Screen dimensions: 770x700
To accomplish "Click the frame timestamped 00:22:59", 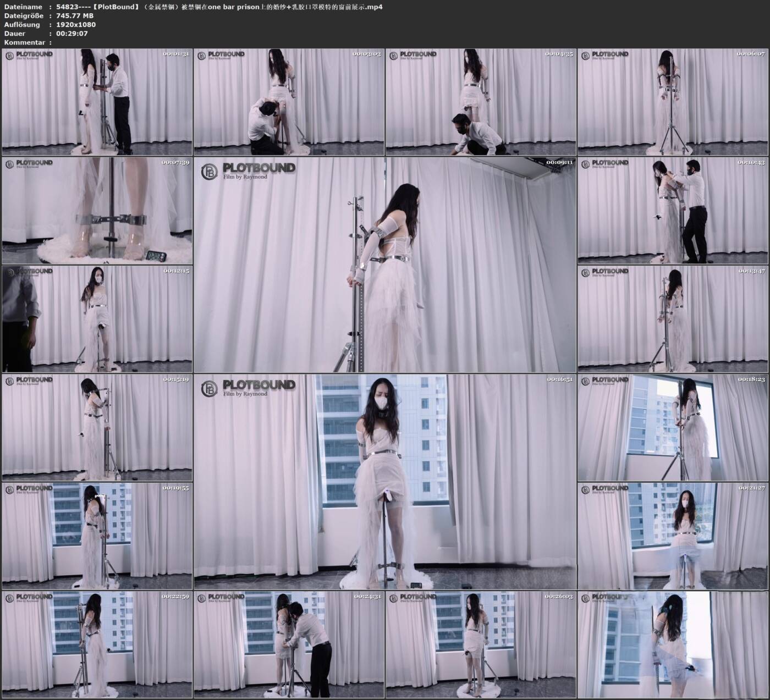I will pos(97,644).
